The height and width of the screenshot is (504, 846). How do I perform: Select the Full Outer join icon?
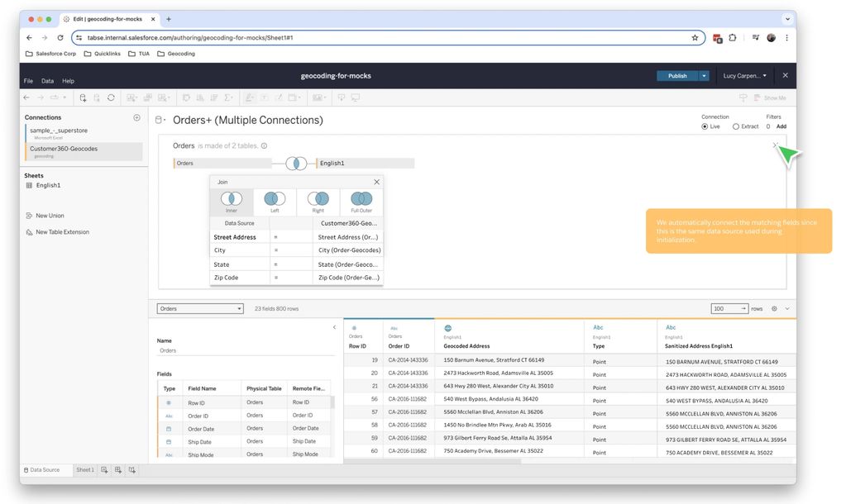[x=361, y=199]
